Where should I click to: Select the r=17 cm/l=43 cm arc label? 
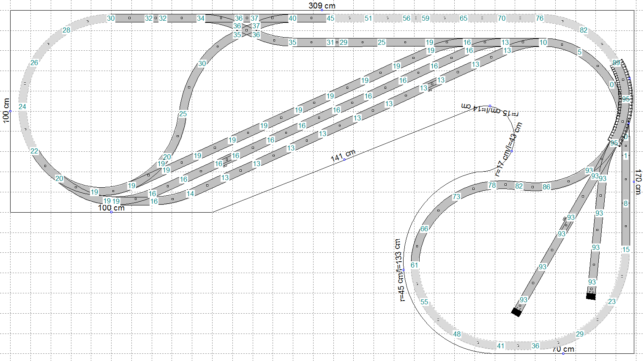point(509,150)
